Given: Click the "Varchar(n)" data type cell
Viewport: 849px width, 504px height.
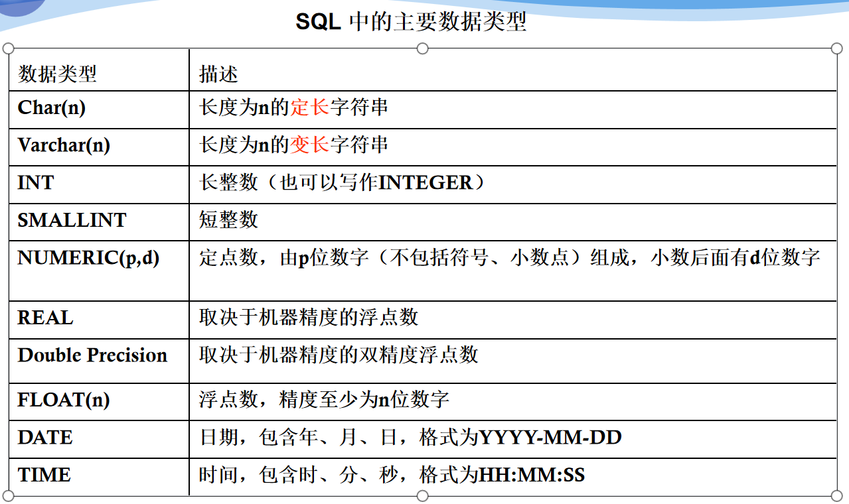Looking at the screenshot, I should pyautogui.click(x=99, y=147).
